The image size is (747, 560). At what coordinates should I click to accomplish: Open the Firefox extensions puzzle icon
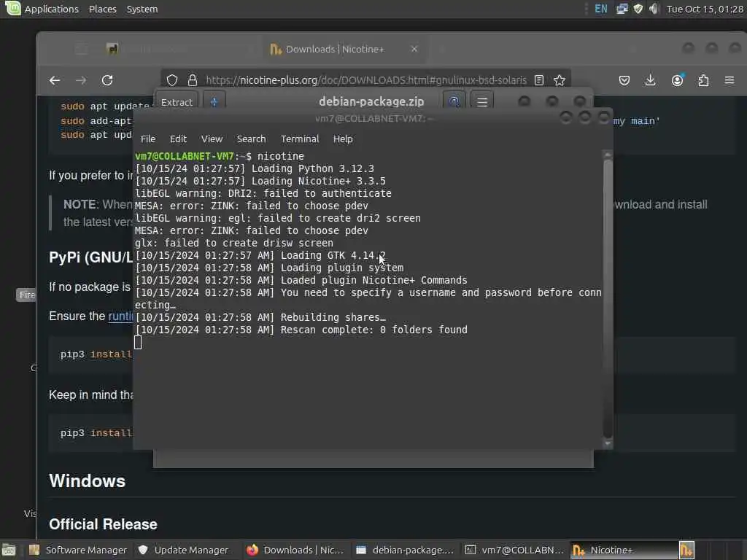pos(703,80)
